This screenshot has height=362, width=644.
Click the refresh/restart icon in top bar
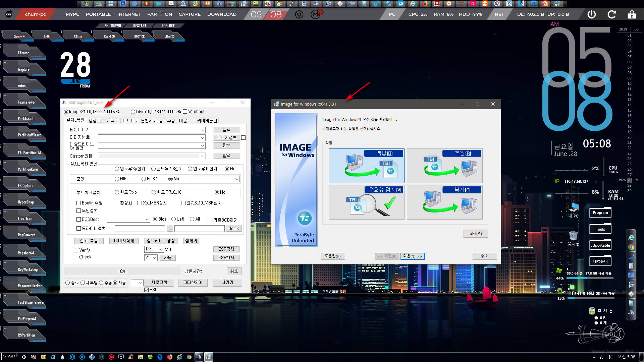tap(611, 14)
